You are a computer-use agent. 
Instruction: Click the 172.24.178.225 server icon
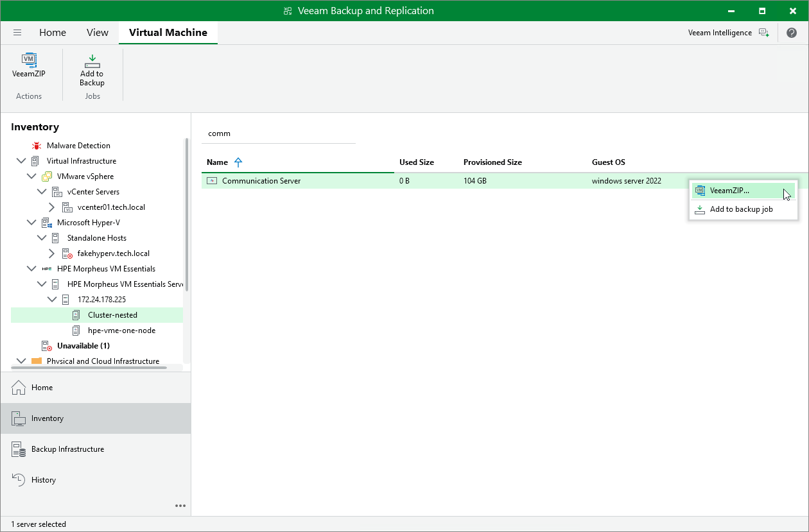point(67,300)
